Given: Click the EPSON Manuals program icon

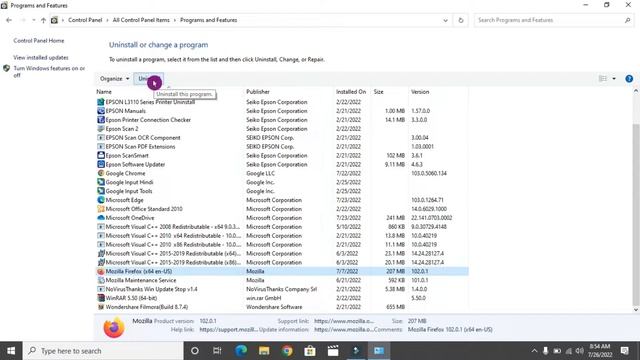Looking at the screenshot, I should coord(101,111).
